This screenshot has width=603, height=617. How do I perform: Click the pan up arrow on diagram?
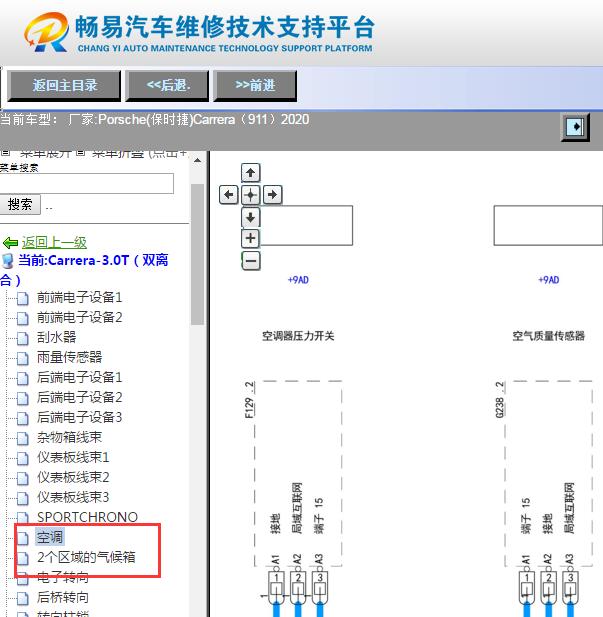click(x=250, y=173)
